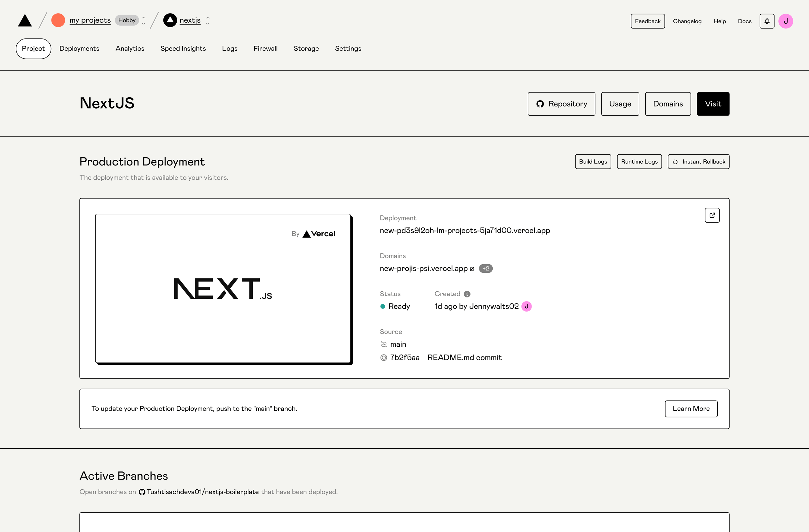Click the Jennywalts02 creator name
Viewport: 809px width, 532px height.
(494, 306)
